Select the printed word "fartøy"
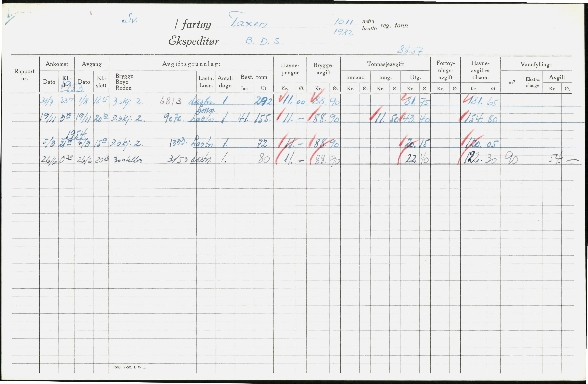The width and height of the screenshot is (588, 384). point(197,25)
